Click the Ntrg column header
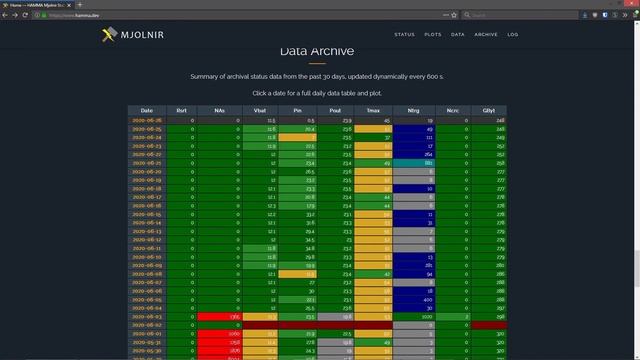Screen dimensions: 640x360 point(413,111)
